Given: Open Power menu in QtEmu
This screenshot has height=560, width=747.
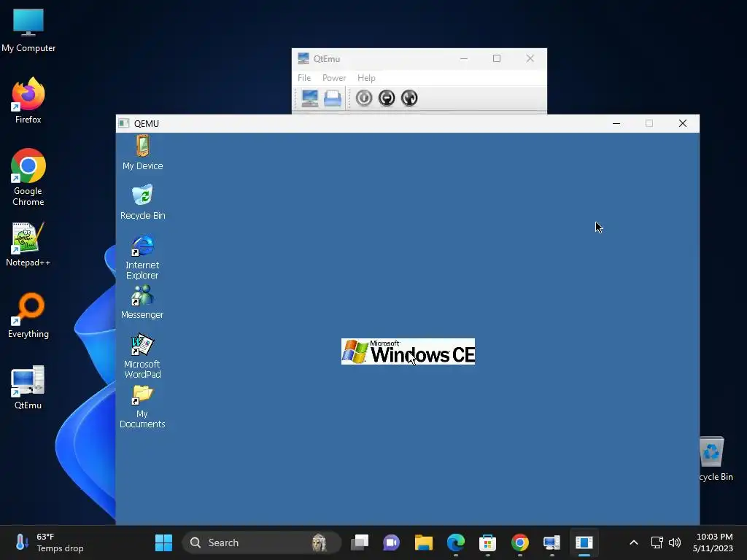Looking at the screenshot, I should 334,77.
